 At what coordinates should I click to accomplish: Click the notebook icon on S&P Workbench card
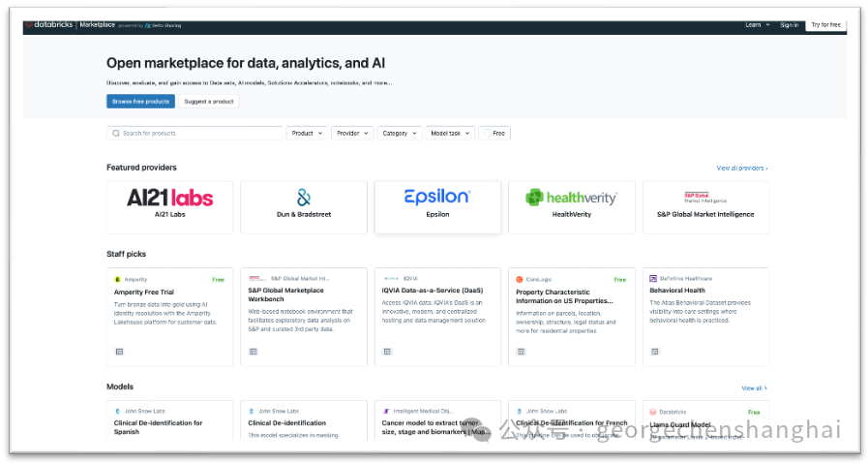coord(253,352)
